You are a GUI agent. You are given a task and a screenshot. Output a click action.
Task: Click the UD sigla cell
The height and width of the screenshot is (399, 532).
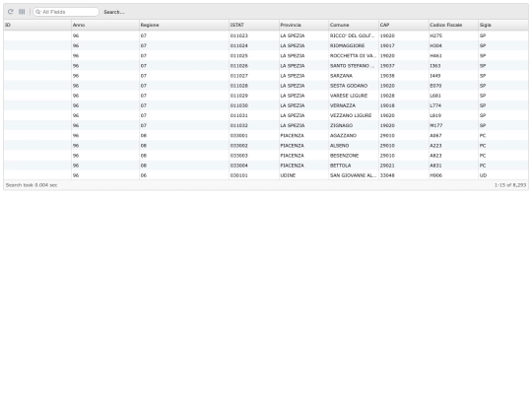(503, 175)
